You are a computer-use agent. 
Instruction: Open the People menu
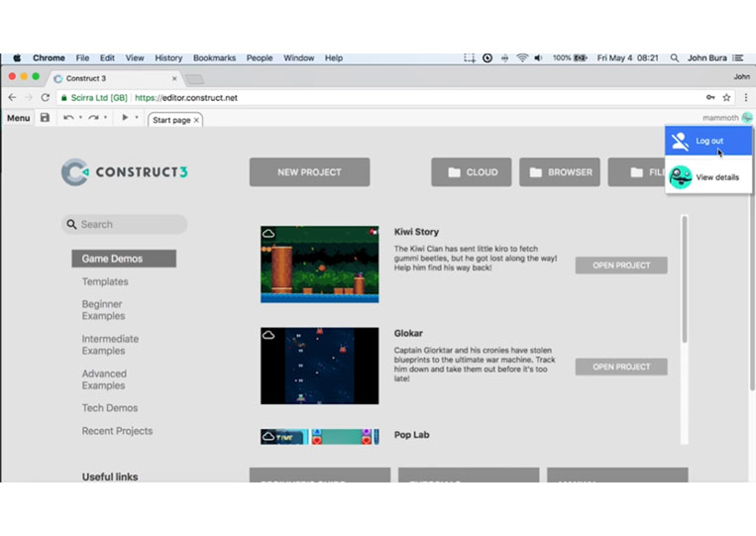click(260, 57)
